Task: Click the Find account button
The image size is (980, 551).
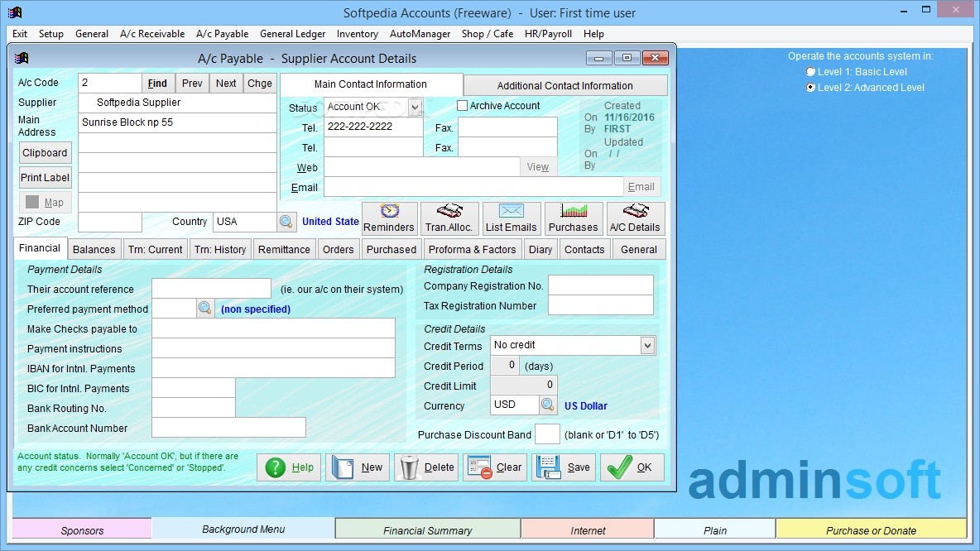Action: 157,83
